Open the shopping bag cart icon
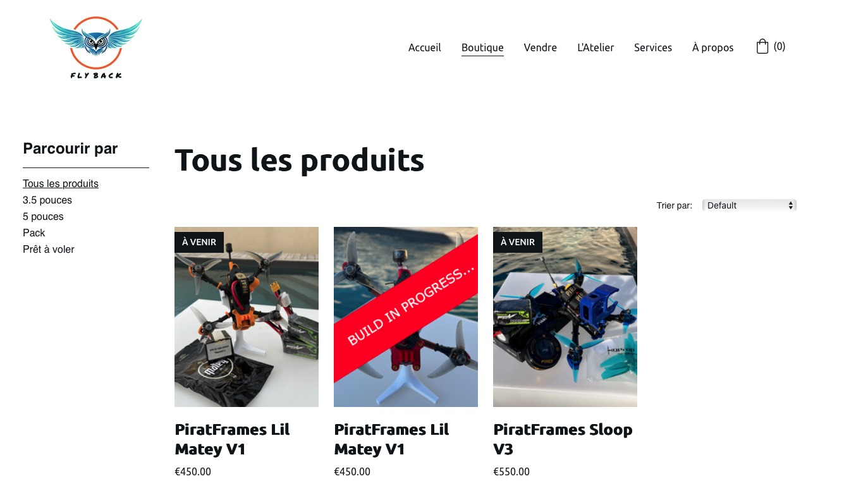 [762, 46]
